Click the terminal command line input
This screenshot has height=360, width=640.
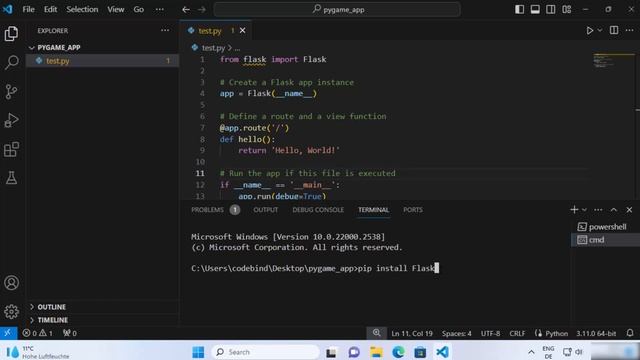point(315,268)
